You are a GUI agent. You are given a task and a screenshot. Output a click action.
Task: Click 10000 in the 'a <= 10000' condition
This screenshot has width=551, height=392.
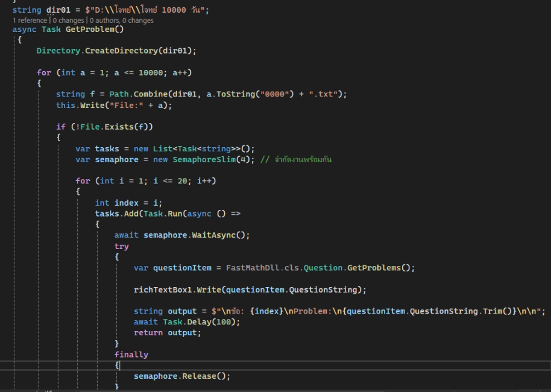click(x=151, y=73)
